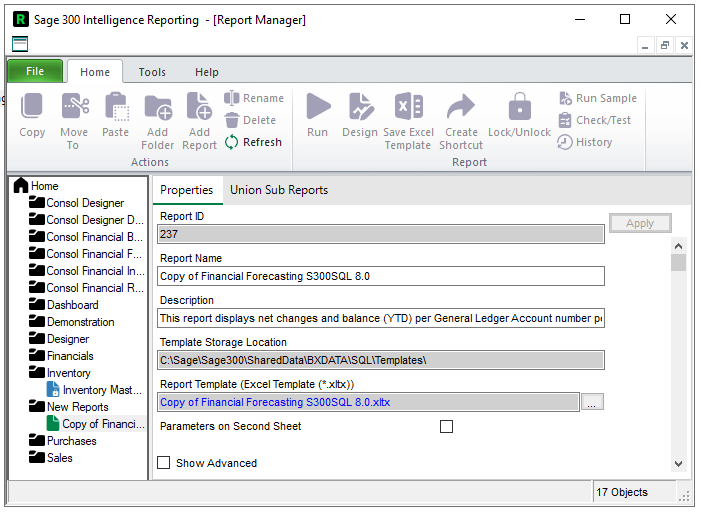Click the Delete action
The height and width of the screenshot is (512, 701).
tap(250, 120)
